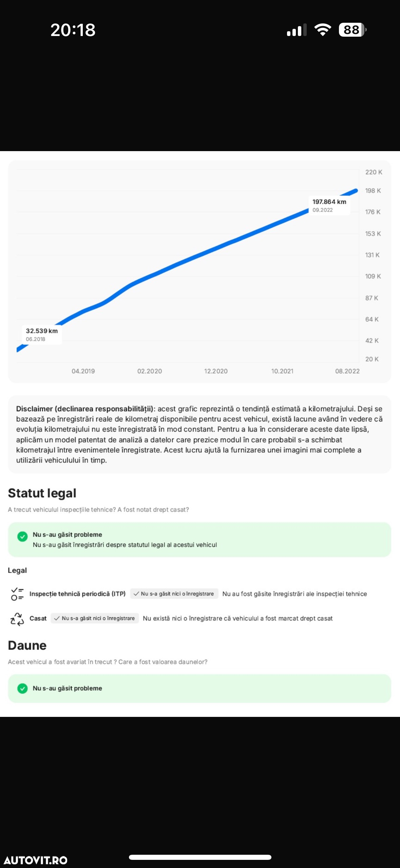Tap the WiFi status icon

[x=323, y=30]
